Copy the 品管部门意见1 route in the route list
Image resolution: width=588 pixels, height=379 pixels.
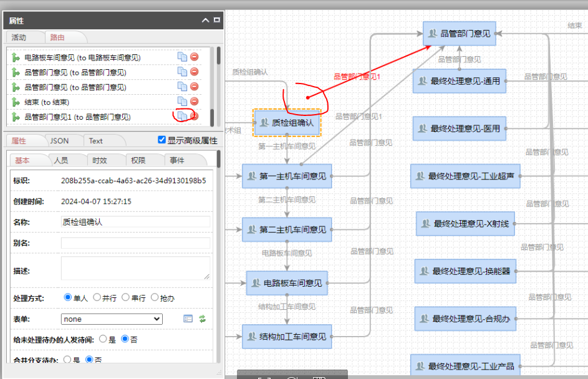pos(182,116)
